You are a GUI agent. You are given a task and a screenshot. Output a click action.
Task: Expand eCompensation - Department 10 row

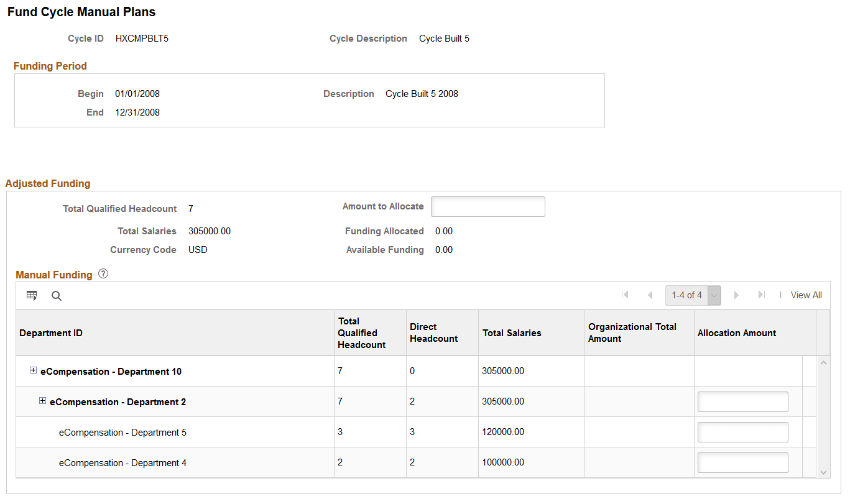pos(32,370)
